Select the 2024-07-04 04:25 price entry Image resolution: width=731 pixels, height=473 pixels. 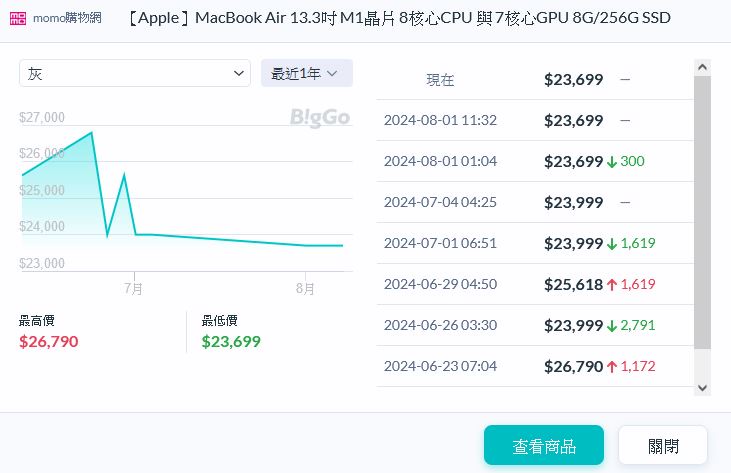click(534, 202)
